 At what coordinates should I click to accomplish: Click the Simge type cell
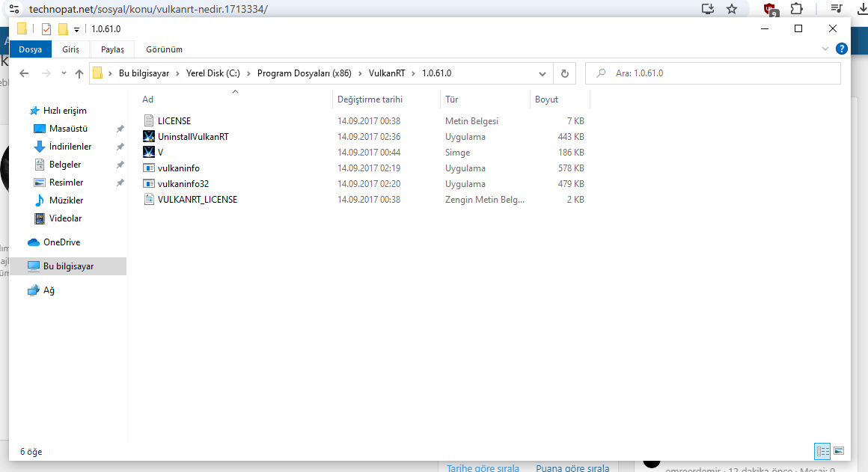(x=457, y=152)
